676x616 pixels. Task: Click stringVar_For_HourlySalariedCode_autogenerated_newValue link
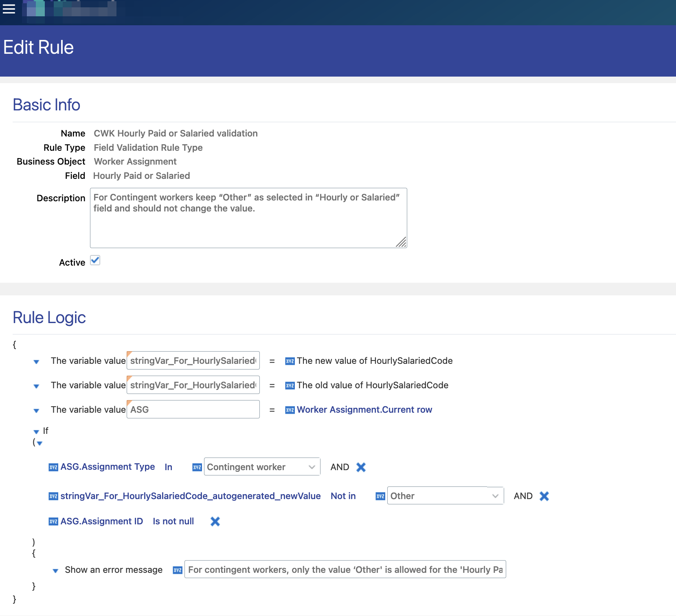pos(191,496)
